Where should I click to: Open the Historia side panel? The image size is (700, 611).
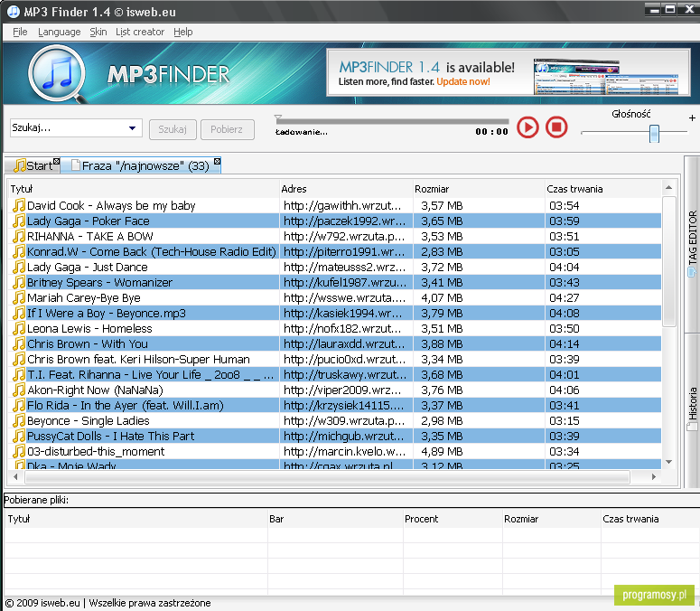692,409
